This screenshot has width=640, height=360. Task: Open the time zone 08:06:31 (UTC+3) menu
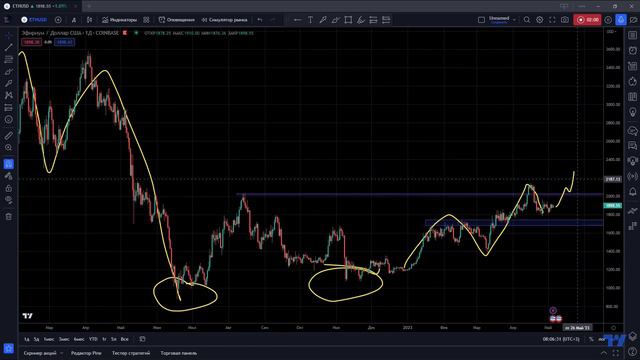561,339
